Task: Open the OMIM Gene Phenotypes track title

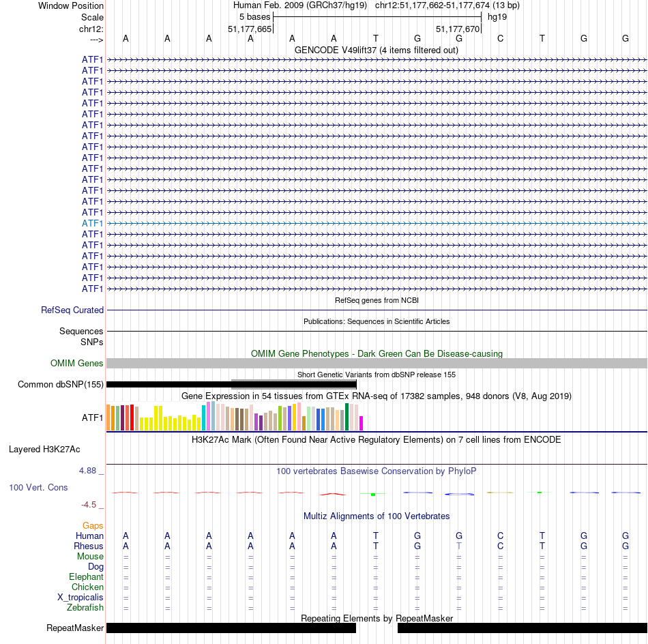Action: point(377,353)
